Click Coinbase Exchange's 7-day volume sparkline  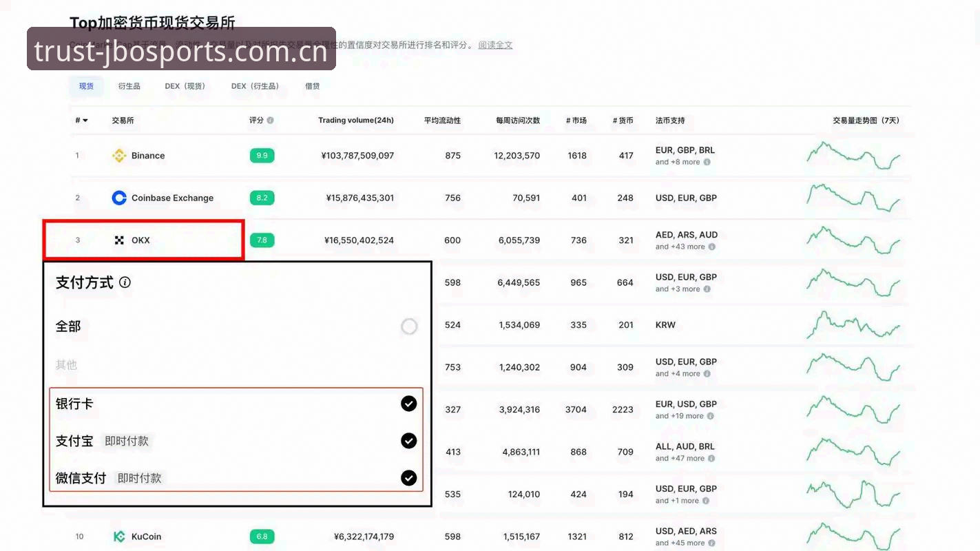coord(853,198)
